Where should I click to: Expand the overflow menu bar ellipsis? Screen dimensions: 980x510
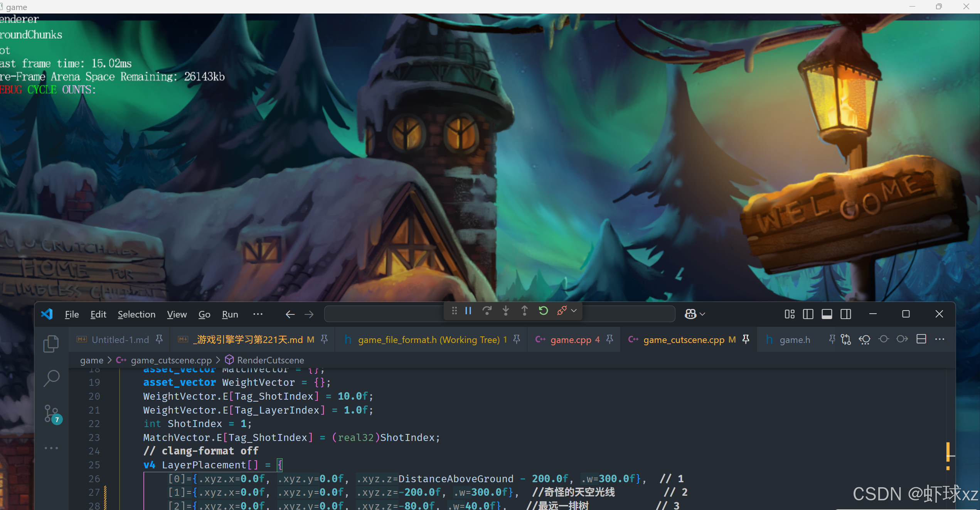point(258,314)
